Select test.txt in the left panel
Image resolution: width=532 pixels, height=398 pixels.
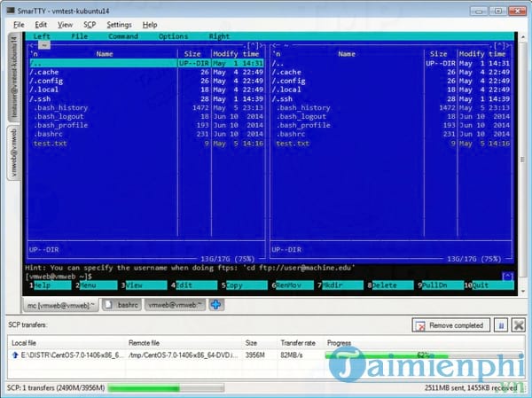tap(48, 143)
